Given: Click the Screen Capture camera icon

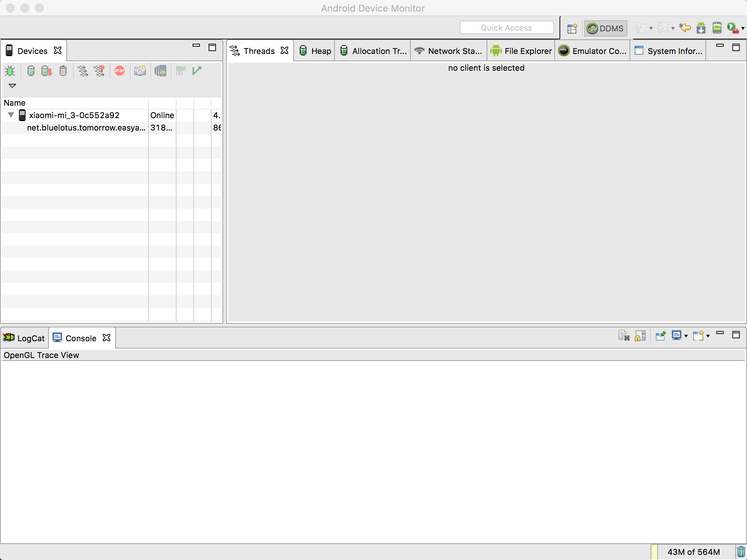Looking at the screenshot, I should pyautogui.click(x=140, y=71).
